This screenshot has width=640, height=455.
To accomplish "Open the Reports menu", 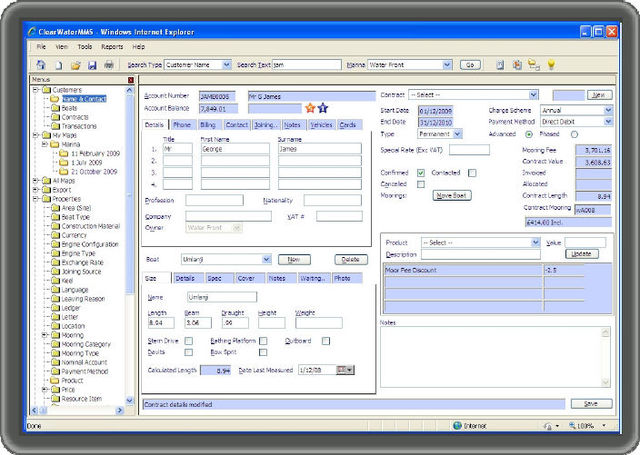I will 112,47.
